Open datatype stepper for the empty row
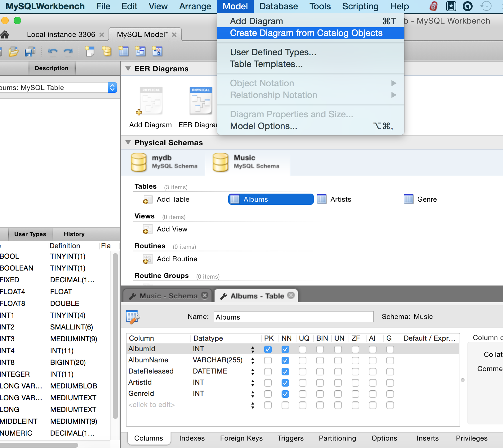This screenshot has height=448, width=503. tap(253, 405)
